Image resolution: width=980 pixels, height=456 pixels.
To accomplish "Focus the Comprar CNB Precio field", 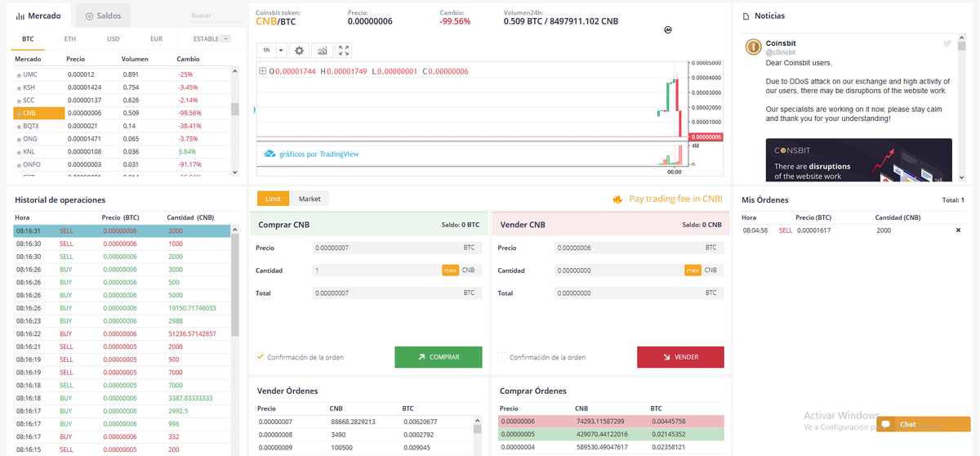I will pyautogui.click(x=397, y=248).
